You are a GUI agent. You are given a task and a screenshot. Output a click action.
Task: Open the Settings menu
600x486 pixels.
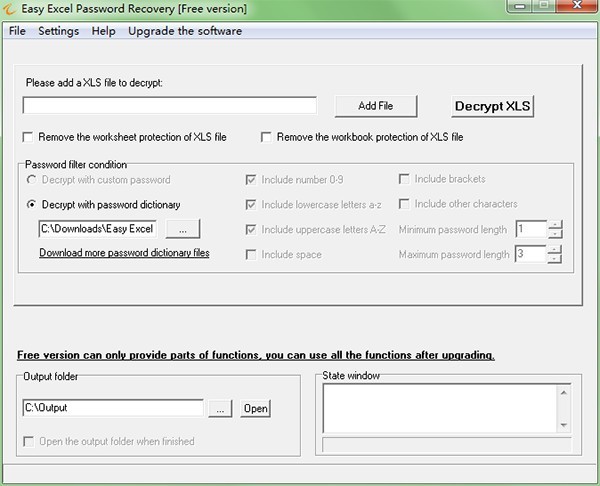(x=59, y=31)
